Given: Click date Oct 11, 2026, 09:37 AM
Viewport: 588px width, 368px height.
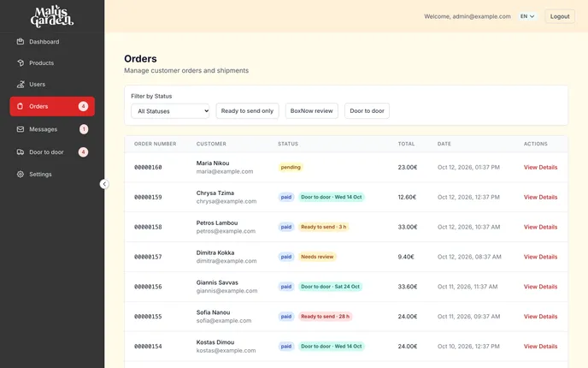Looking at the screenshot, I should (x=468, y=317).
